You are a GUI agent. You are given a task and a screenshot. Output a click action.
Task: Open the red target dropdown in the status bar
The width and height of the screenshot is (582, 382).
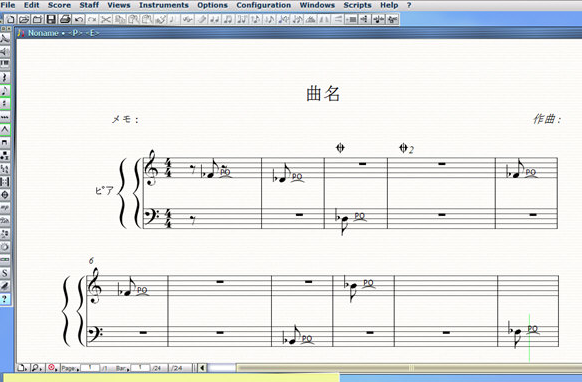coord(52,368)
